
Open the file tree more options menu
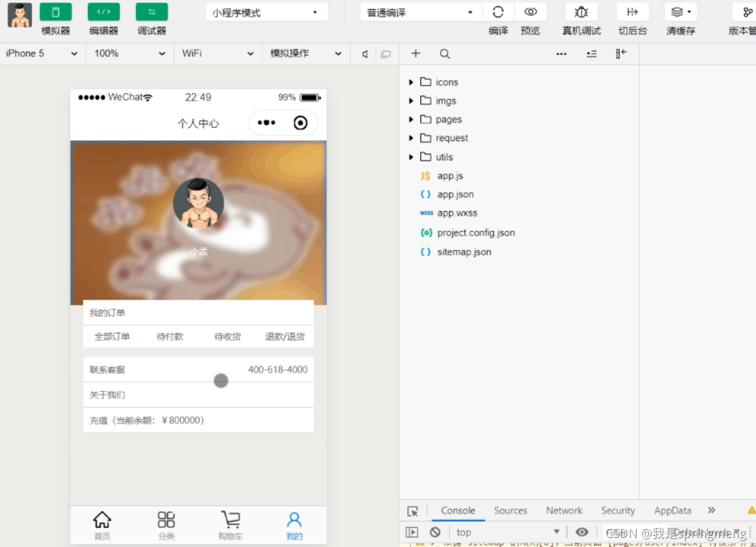561,54
